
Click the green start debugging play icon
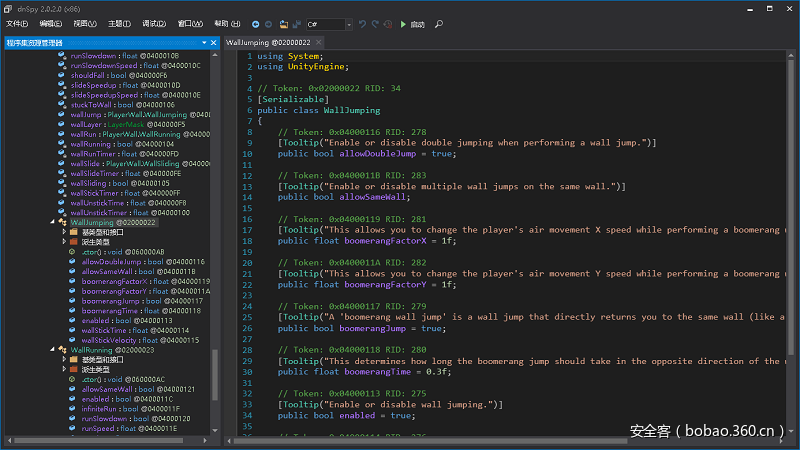coord(403,23)
